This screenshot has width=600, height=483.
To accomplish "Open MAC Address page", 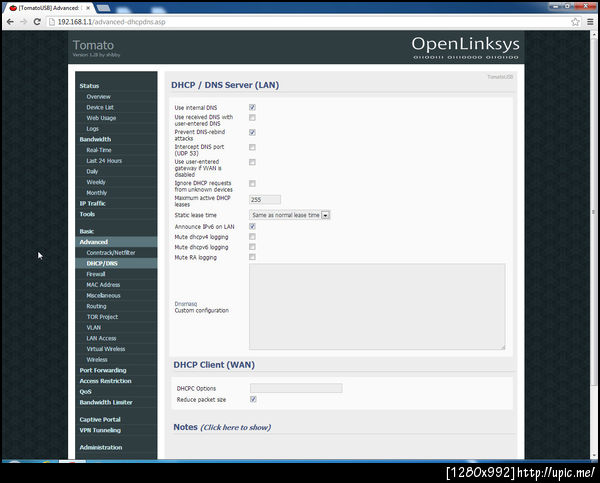I will [x=103, y=285].
